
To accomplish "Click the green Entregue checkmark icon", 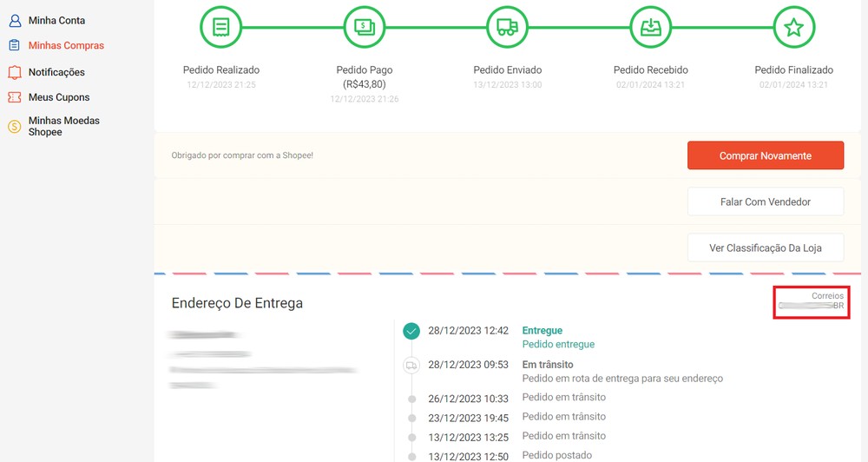I will point(411,331).
